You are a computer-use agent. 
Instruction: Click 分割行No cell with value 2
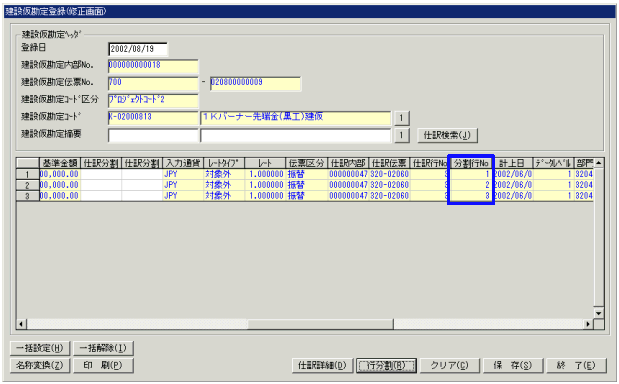471,185
